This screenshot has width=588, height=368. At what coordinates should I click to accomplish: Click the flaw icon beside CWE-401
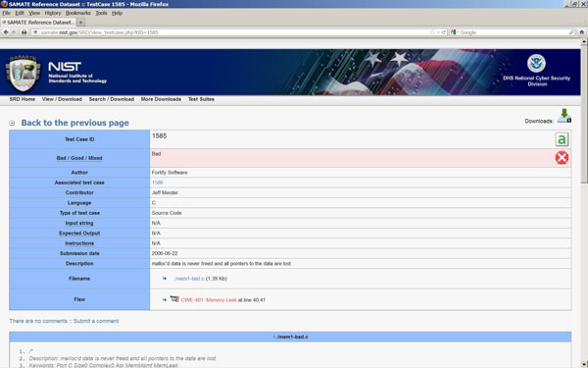click(174, 299)
